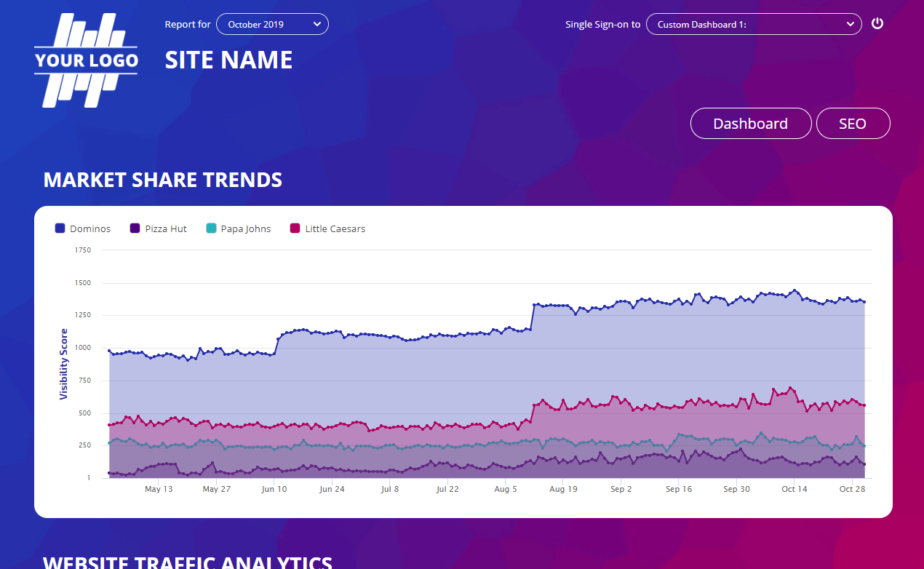Switch to the SEO tab
Image resolution: width=924 pixels, height=569 pixels.
point(853,124)
